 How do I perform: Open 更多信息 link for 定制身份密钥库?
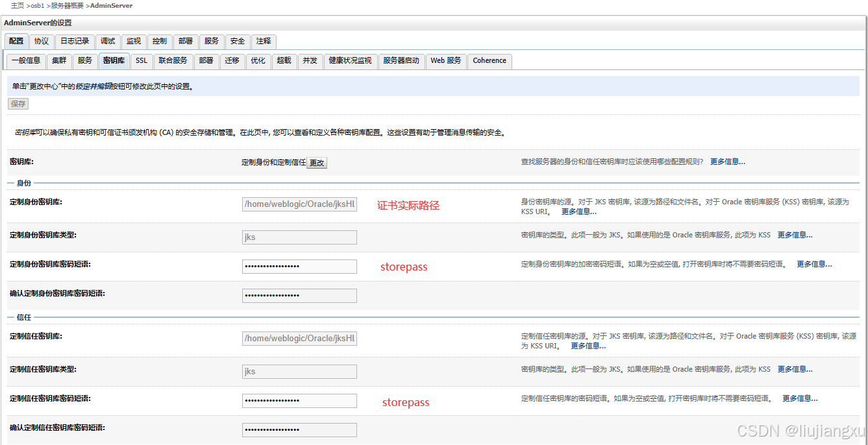pos(579,211)
